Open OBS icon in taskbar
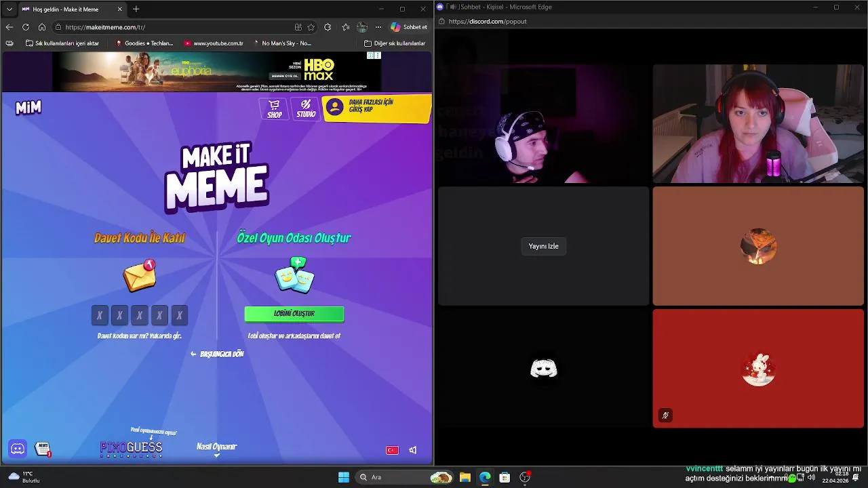 [x=524, y=477]
